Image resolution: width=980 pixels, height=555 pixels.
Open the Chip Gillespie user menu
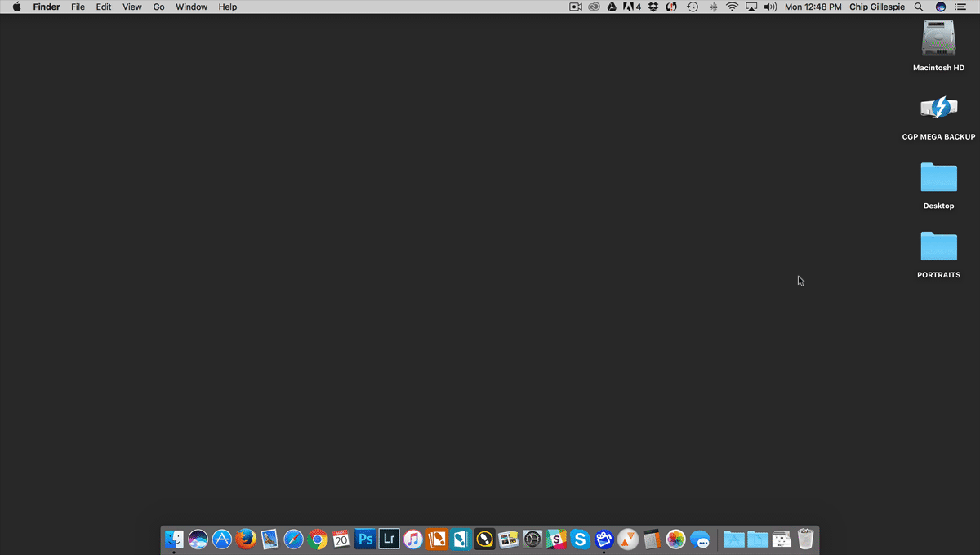878,7
